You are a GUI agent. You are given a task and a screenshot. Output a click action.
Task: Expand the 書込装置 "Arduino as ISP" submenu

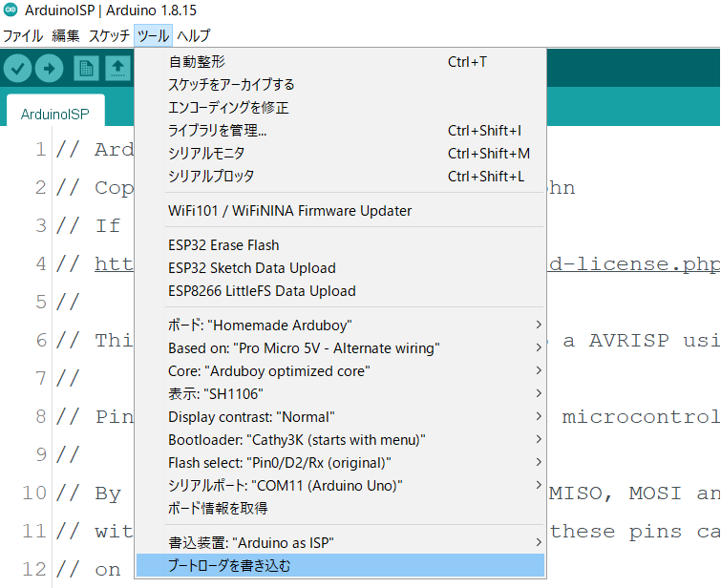tap(340, 543)
